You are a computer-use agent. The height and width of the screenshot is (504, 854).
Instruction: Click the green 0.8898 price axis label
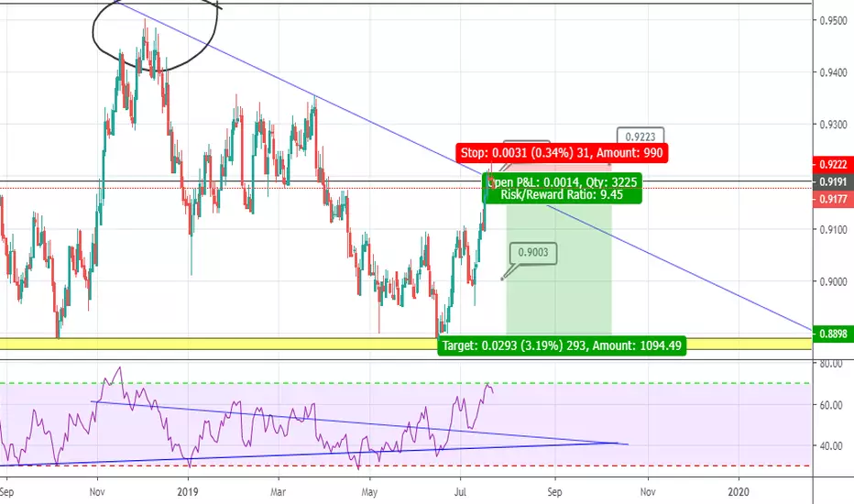click(x=833, y=334)
